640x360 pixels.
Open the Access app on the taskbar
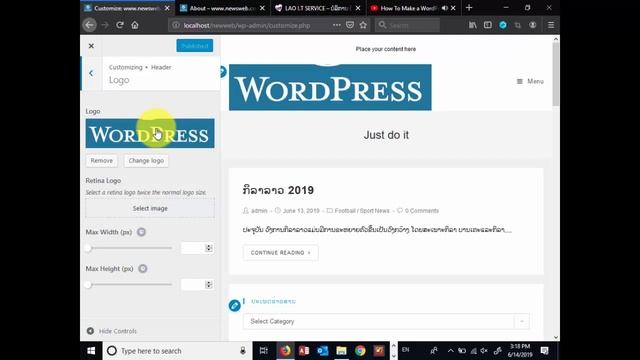304,351
